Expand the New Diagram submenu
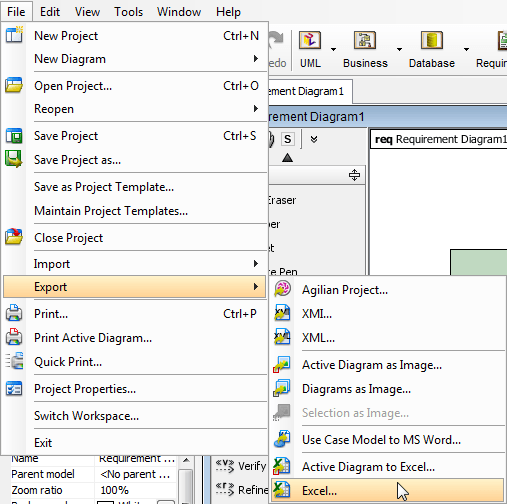507x504 pixels. 147,59
